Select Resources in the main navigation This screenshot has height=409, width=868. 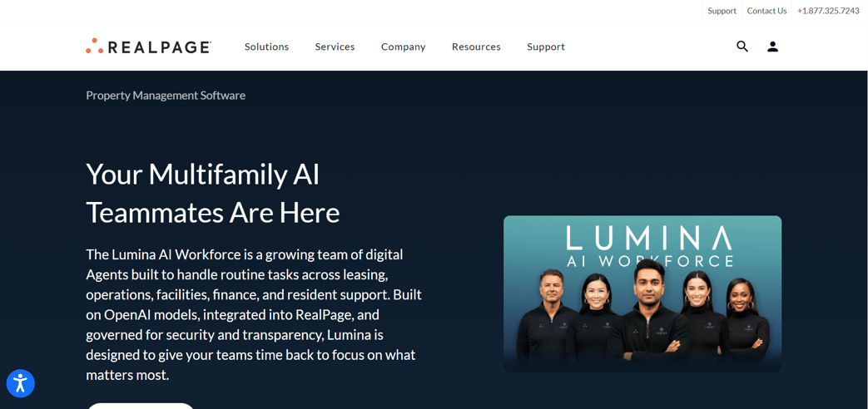click(x=476, y=47)
